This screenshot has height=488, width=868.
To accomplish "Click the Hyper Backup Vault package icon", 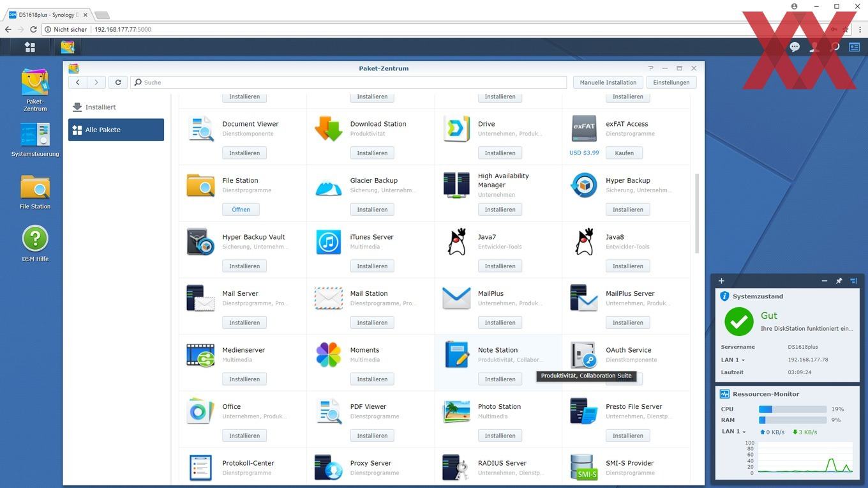I will (x=201, y=242).
